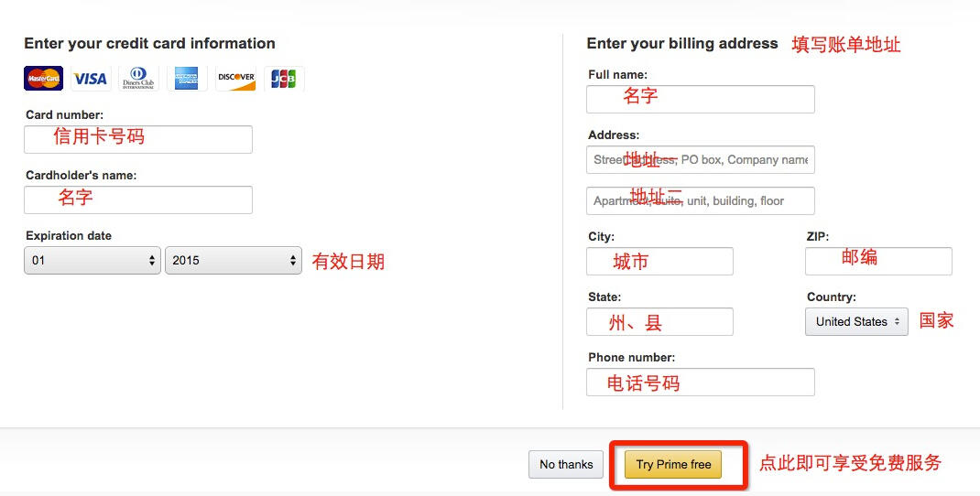Screen dimensions: 980x496
Task: Focus the apartment, suite, unit field
Action: [701, 200]
